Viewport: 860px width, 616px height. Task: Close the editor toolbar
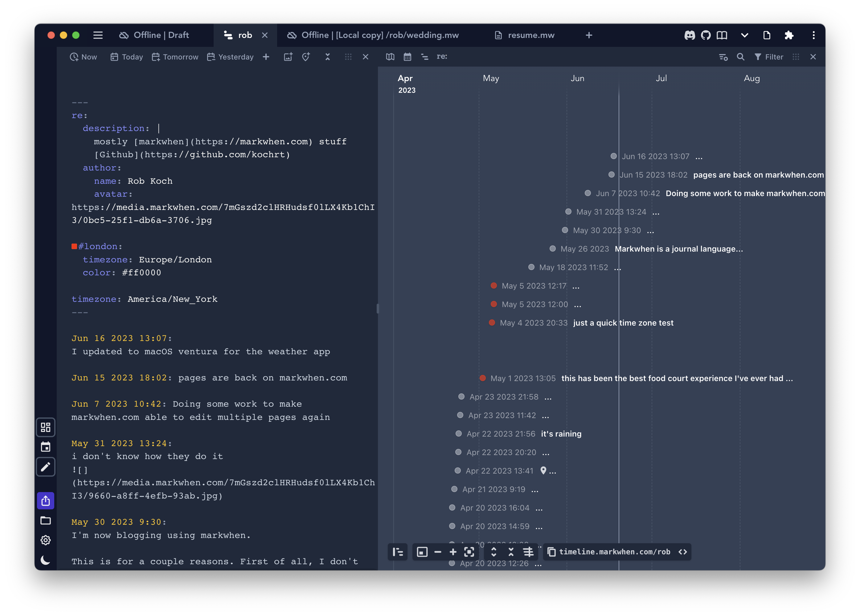point(366,57)
